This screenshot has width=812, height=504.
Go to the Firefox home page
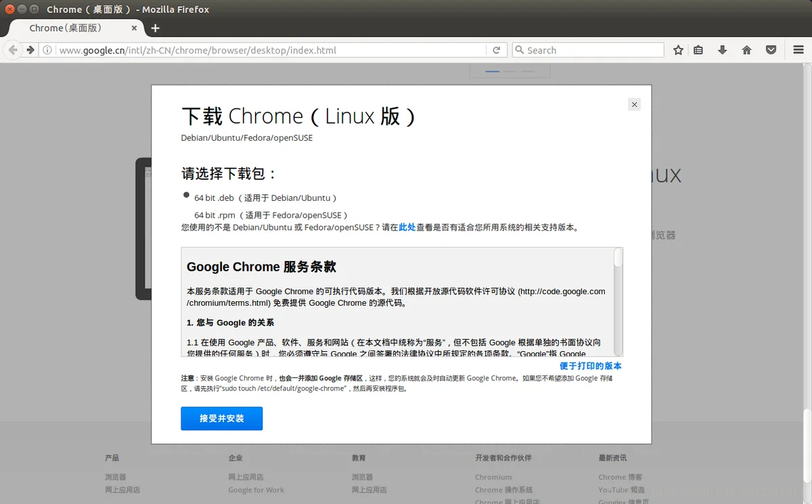pyautogui.click(x=747, y=50)
